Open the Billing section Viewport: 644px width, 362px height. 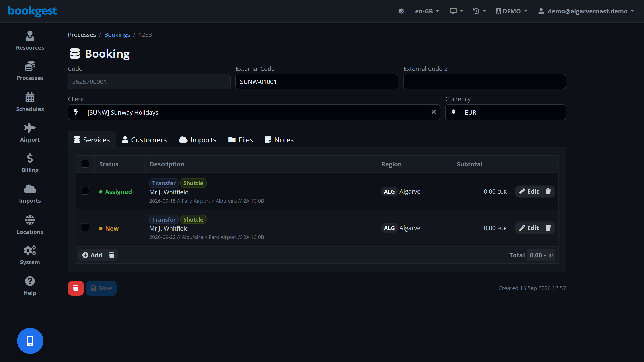30,163
